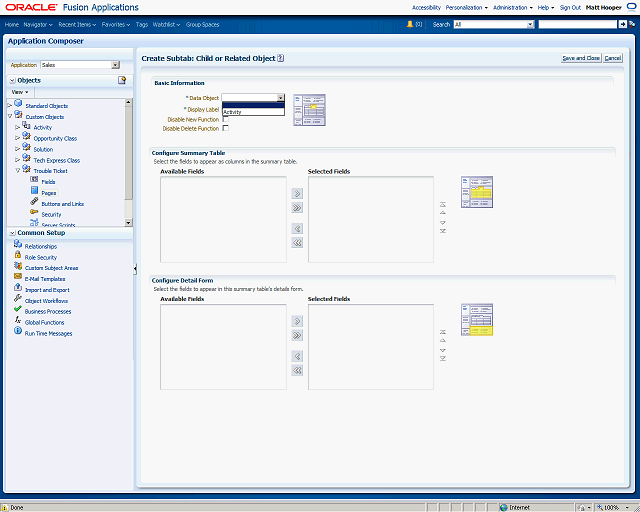640x512 pixels.
Task: Click the left panel collapse splitter handle
Action: point(135,269)
